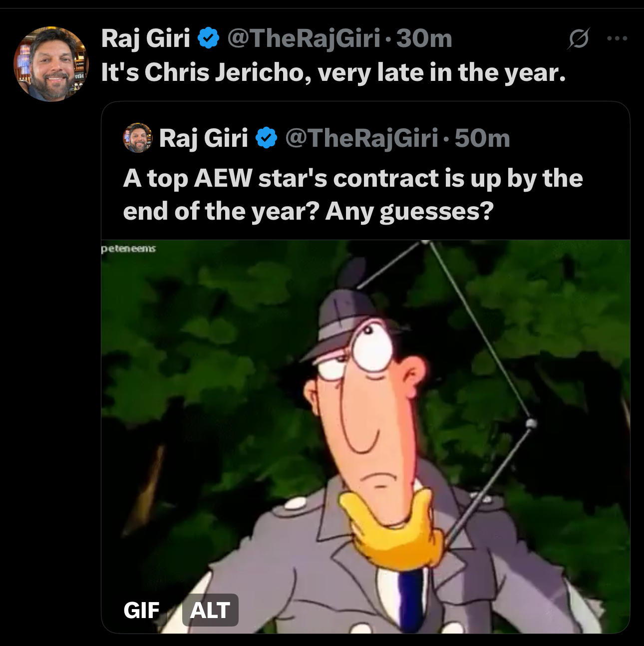Image resolution: width=644 pixels, height=646 pixels.
Task: Open the 50m timestamp of the quoted tweet
Action: pyautogui.click(x=482, y=138)
